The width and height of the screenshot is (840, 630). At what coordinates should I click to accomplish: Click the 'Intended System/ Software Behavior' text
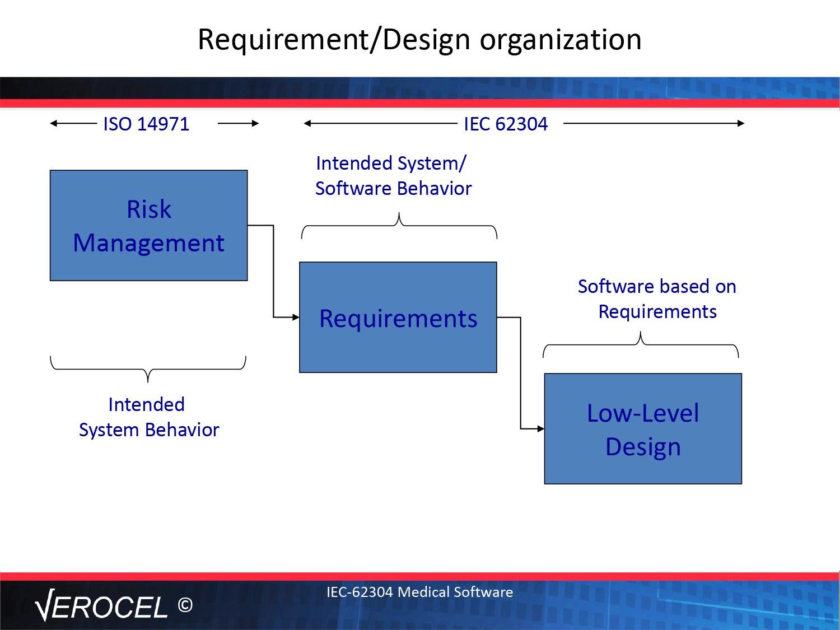coord(393,176)
